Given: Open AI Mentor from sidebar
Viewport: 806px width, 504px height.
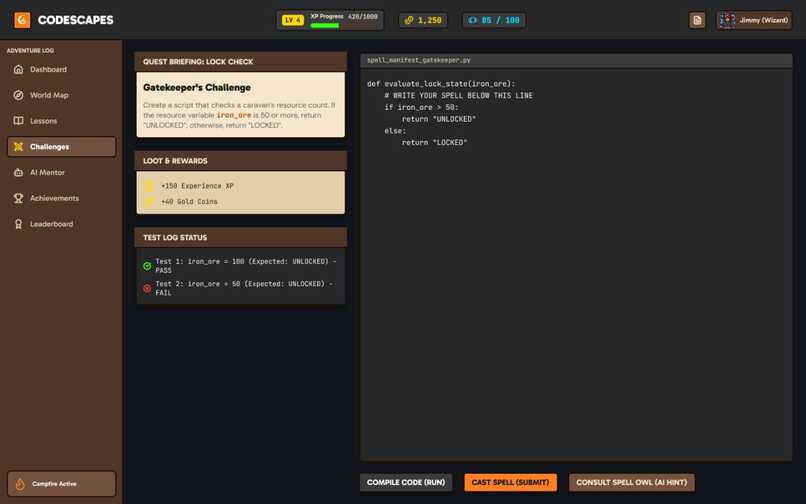Looking at the screenshot, I should pos(62,172).
